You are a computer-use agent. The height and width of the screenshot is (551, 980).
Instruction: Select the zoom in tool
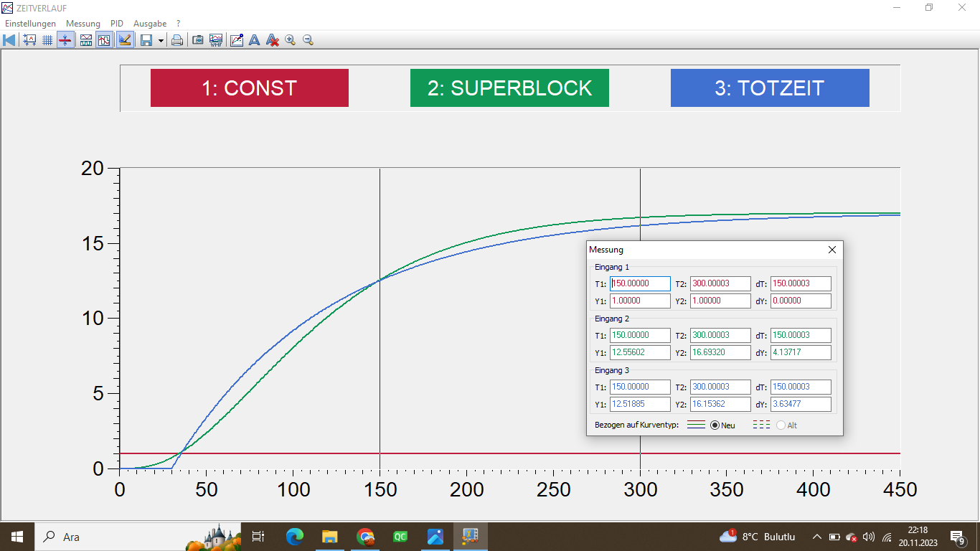(x=290, y=40)
